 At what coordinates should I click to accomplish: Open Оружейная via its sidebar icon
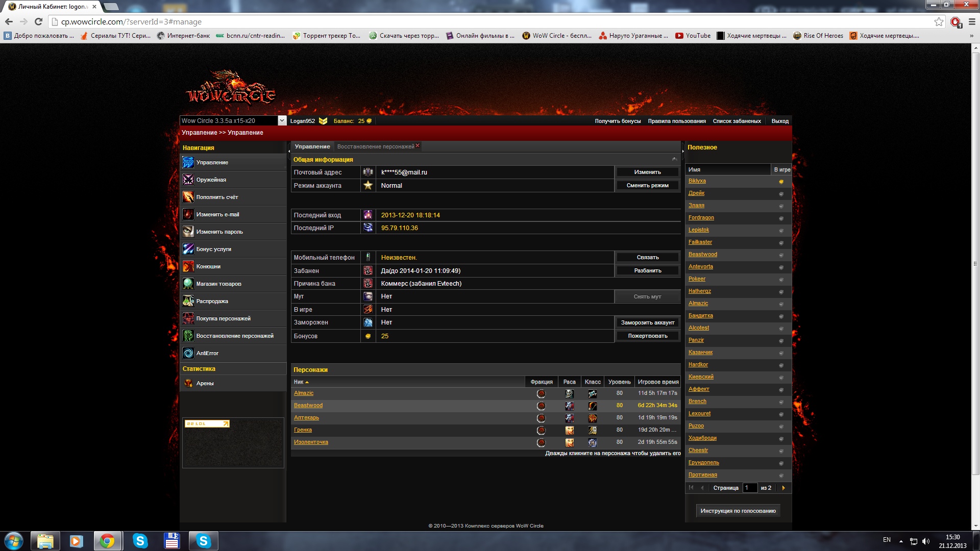coord(188,180)
